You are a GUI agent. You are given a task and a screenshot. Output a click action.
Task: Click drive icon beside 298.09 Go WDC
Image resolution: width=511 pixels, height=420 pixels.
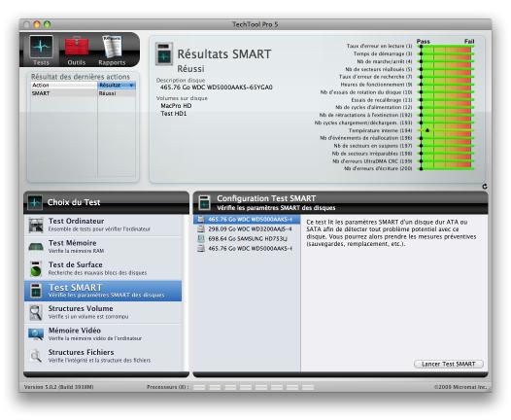tap(201, 228)
